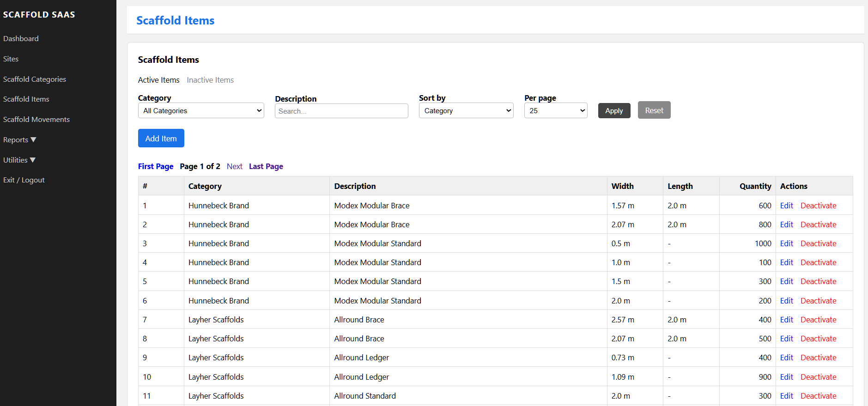The height and width of the screenshot is (406, 868).
Task: Open the Dashboard sidebar link
Action: (x=21, y=39)
